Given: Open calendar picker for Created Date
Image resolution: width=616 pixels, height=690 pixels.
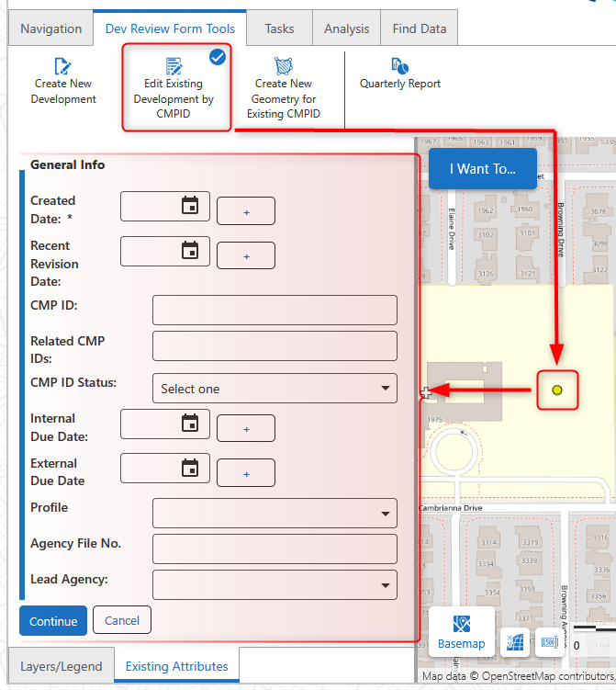Looking at the screenshot, I should pos(190,205).
